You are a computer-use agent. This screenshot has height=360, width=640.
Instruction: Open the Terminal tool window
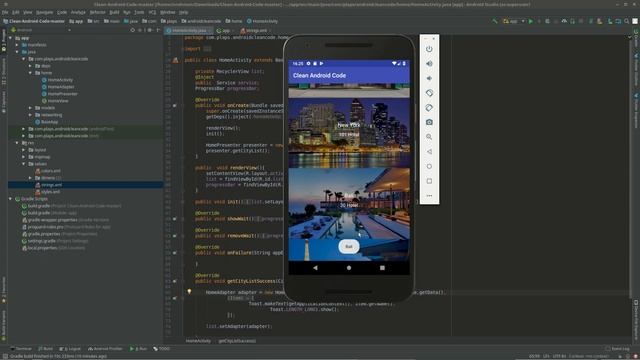tap(21, 349)
